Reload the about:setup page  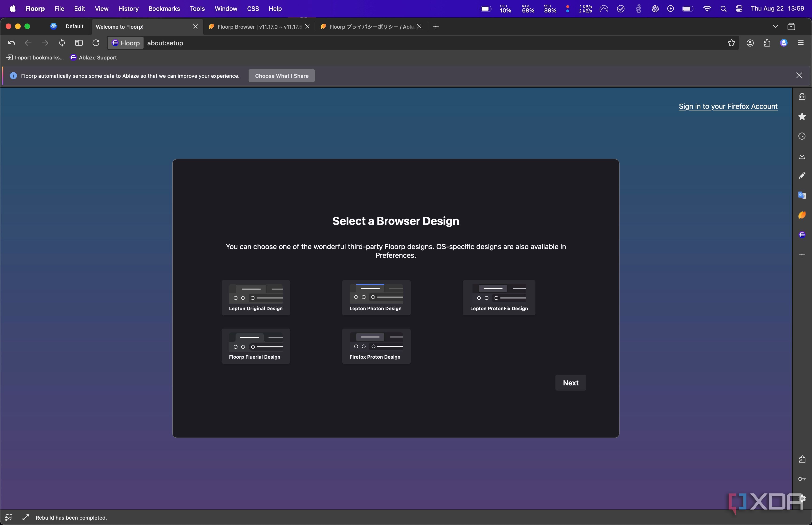(96, 43)
